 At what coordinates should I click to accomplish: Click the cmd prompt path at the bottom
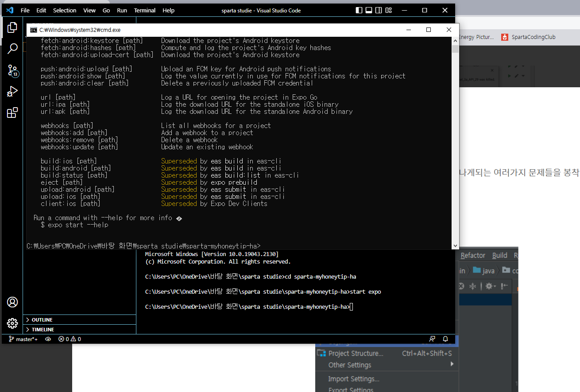143,246
